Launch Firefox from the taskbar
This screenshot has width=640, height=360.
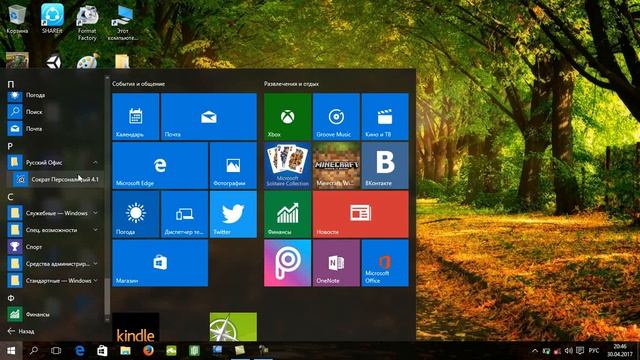(x=148, y=351)
